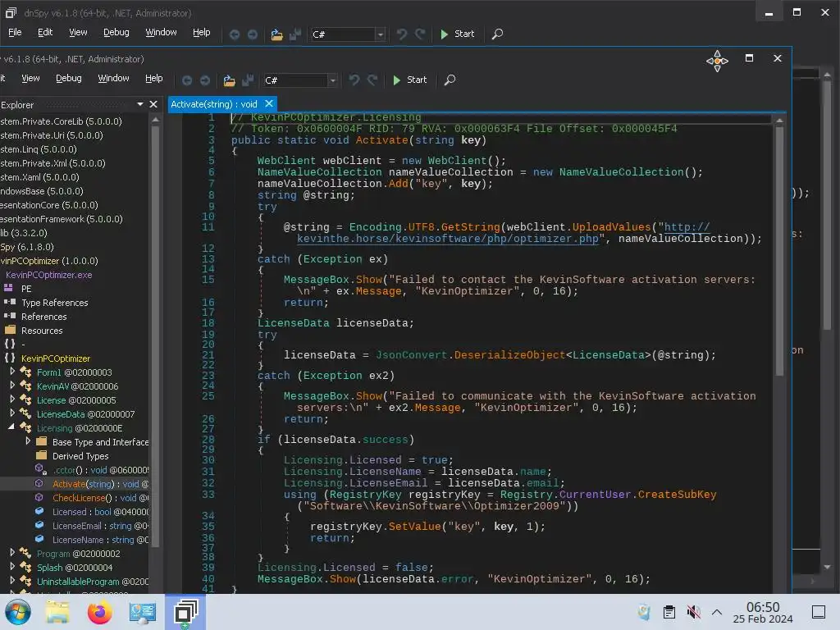840x630 pixels.
Task: Click the inner window's Undo icon
Action: 354,80
